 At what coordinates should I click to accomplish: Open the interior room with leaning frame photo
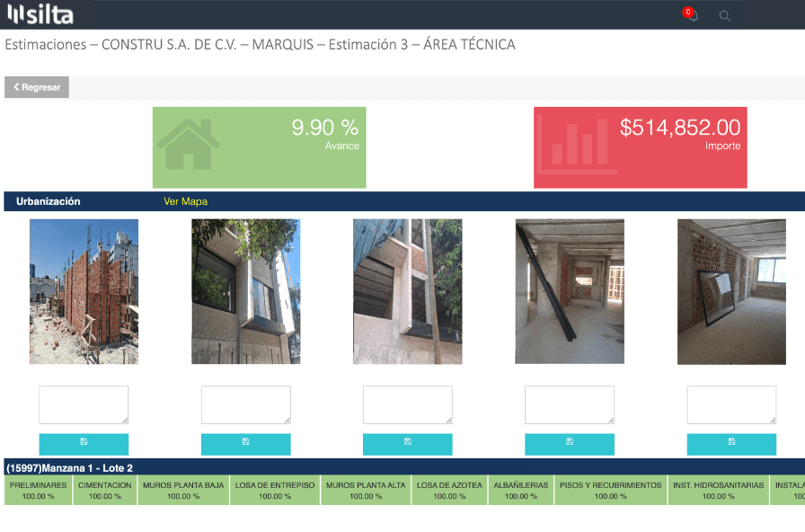[x=731, y=292]
